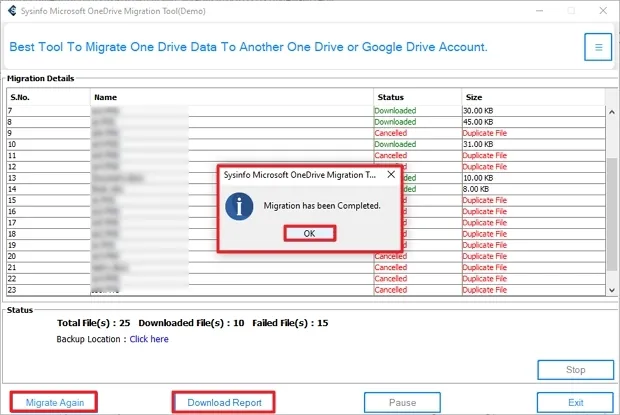This screenshot has width=620, height=415.
Task: Click the Migrate Again button
Action: [x=54, y=402]
